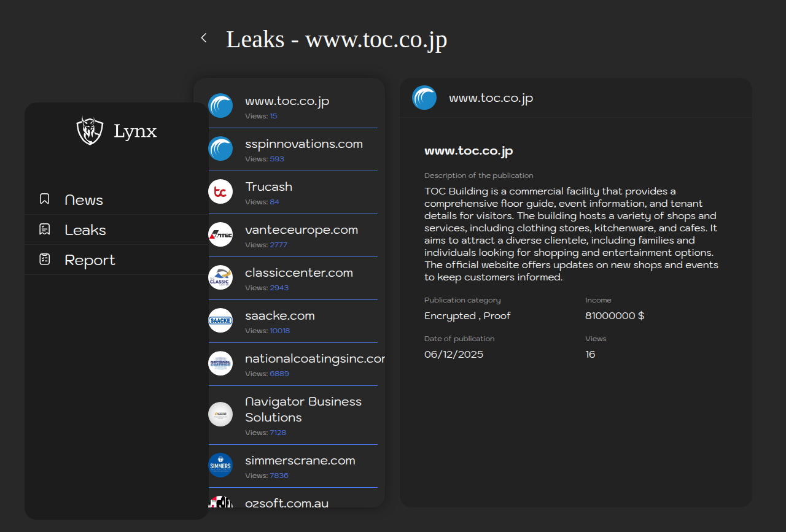Select the Leaks sidebar entry
The image size is (786, 532).
[x=85, y=230]
